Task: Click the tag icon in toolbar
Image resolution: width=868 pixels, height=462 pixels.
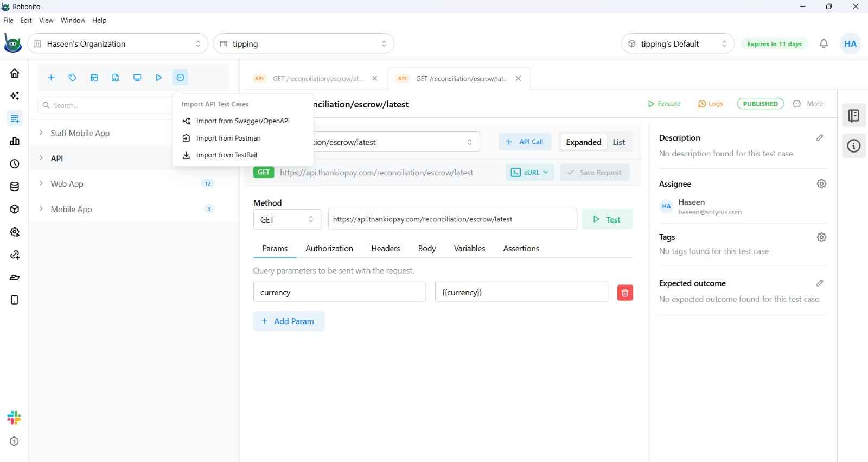Action: point(72,78)
